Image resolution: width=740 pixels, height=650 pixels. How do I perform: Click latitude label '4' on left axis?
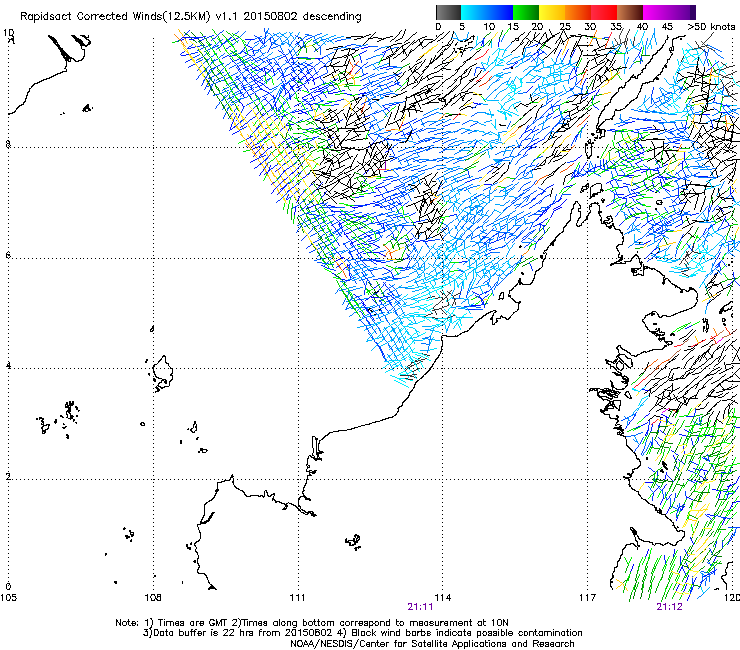[x=8, y=366]
